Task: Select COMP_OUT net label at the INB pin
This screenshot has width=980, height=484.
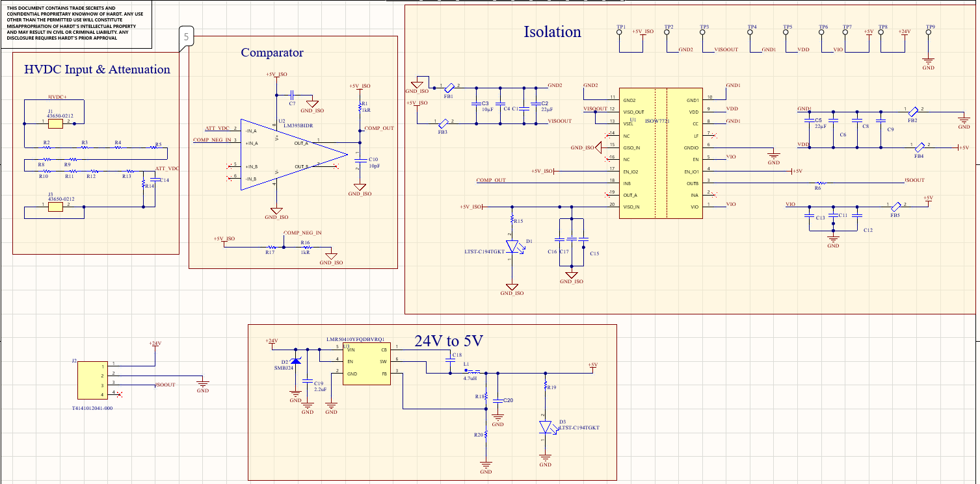Action: coord(491,180)
